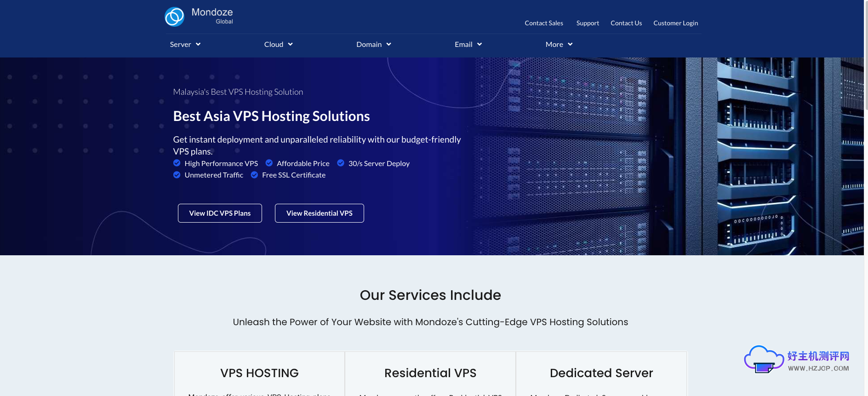Click the Unmetered Traffic checkmark icon
868x396 pixels.
point(177,175)
